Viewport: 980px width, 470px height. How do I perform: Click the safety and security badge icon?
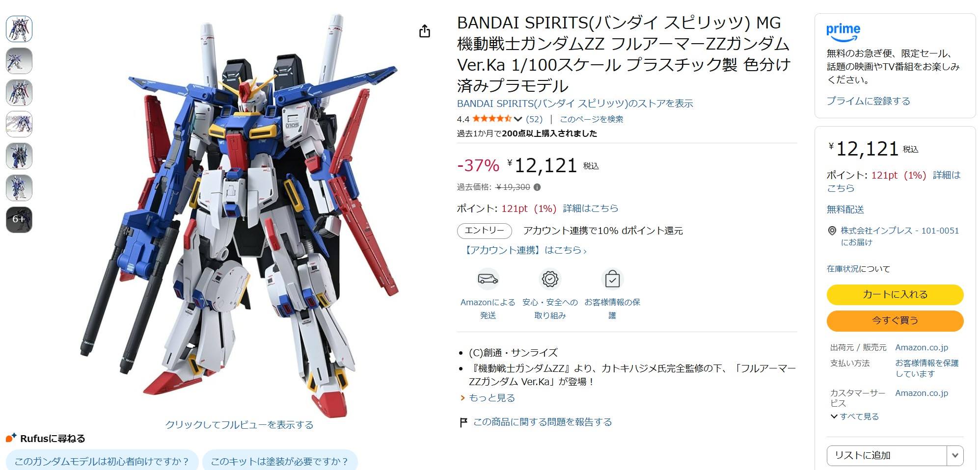[550, 279]
